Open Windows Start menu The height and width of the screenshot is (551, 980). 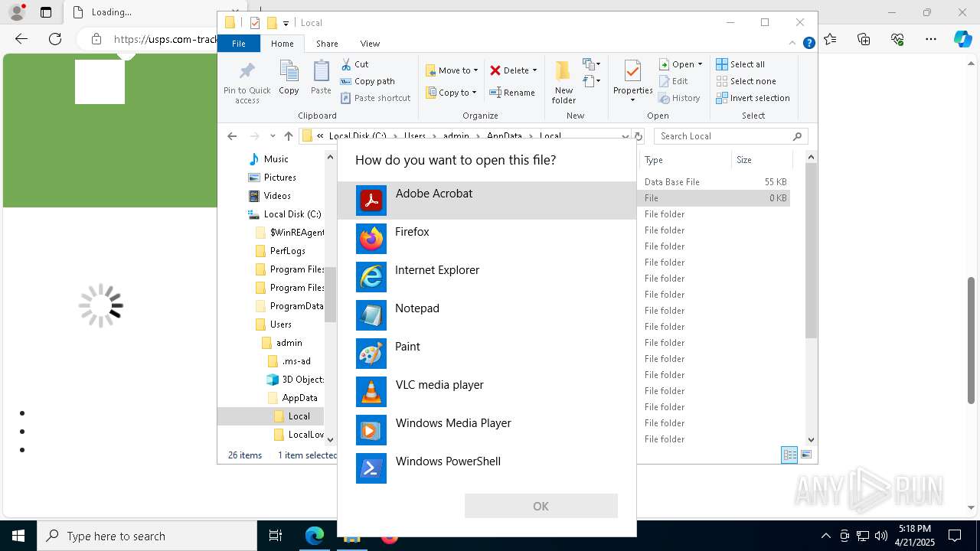(18, 536)
